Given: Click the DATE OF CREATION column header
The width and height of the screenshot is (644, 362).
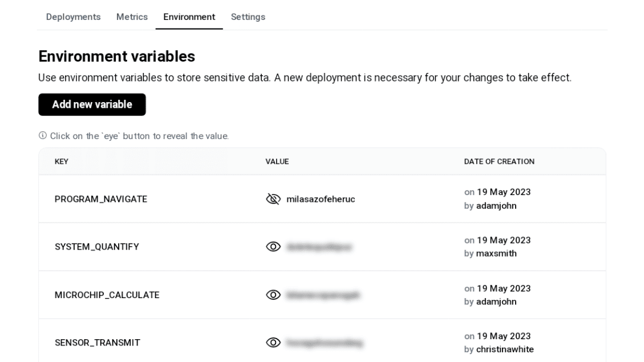Looking at the screenshot, I should click(499, 162).
